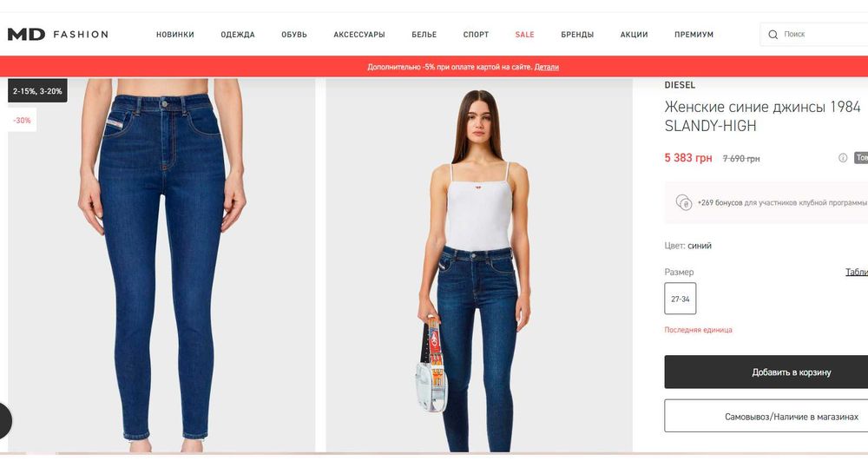Open the НОВИНКИ menu

[x=175, y=35]
